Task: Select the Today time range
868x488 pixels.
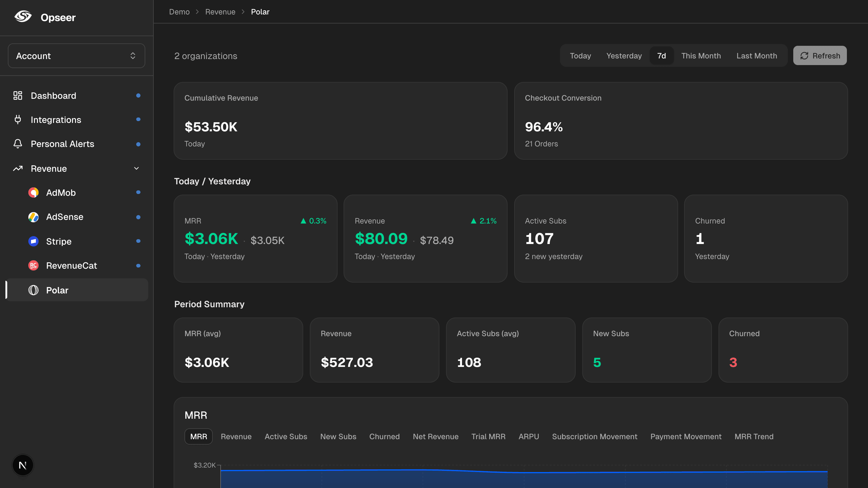Action: (580, 55)
